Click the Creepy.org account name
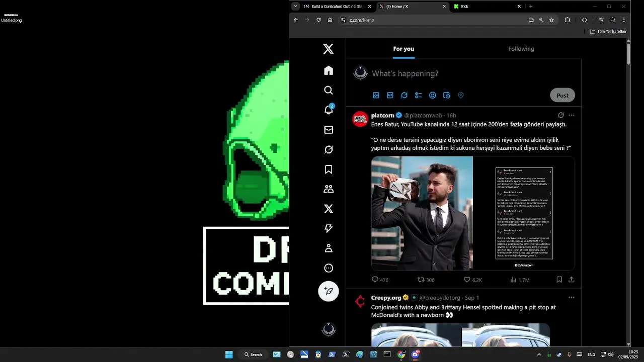This screenshot has height=362, width=644. [386, 298]
